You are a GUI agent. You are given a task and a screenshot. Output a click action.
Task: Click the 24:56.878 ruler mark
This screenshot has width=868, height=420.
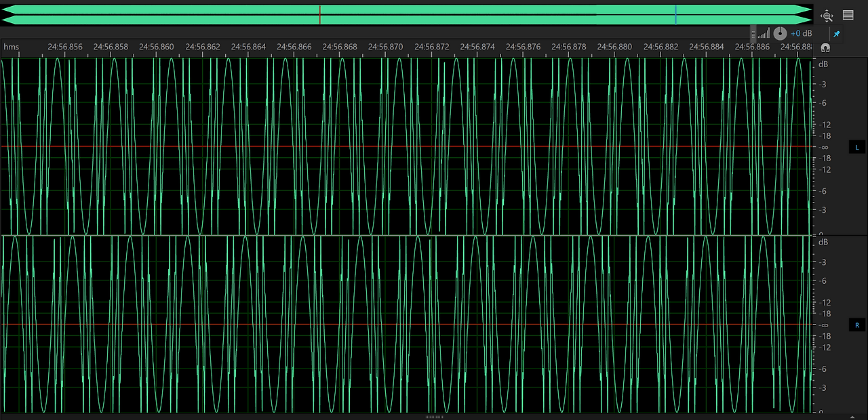[569, 47]
